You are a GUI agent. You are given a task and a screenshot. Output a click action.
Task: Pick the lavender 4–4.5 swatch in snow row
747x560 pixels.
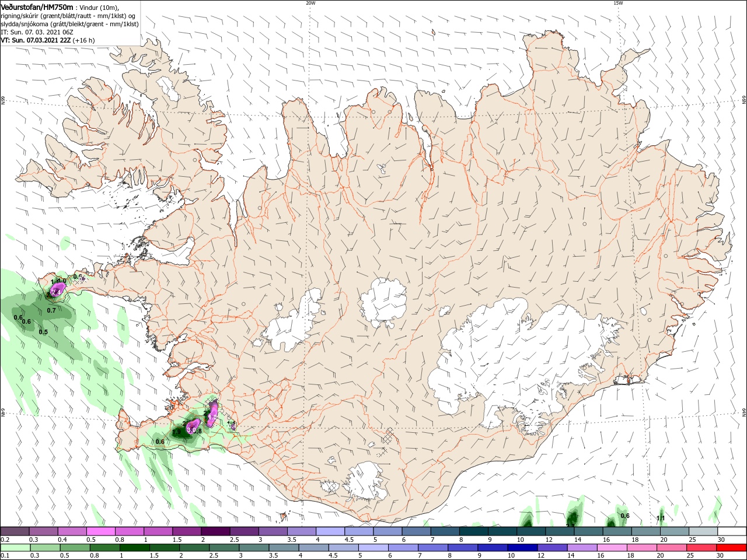330,531
